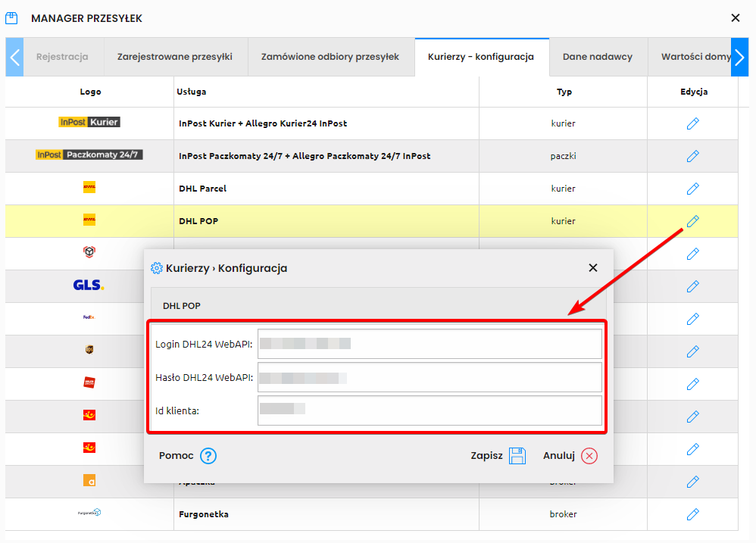Select 'InPost Kurier + Allegro Kurier24 InPost' text
This screenshot has width=756, height=543.
(x=263, y=123)
